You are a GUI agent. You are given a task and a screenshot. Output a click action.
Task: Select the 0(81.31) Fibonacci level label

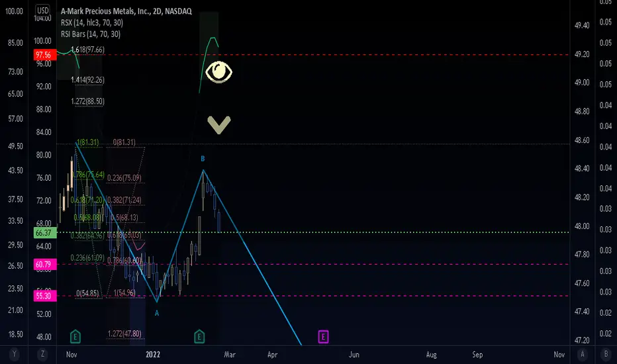pos(124,142)
